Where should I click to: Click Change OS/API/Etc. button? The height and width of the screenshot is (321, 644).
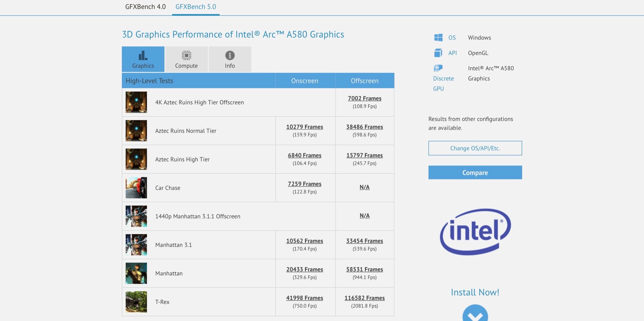point(475,148)
